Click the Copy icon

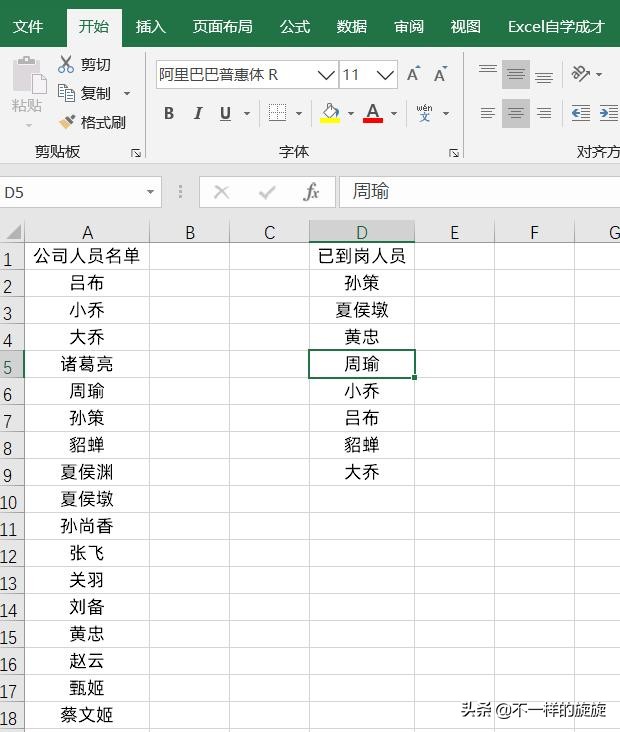(x=66, y=93)
